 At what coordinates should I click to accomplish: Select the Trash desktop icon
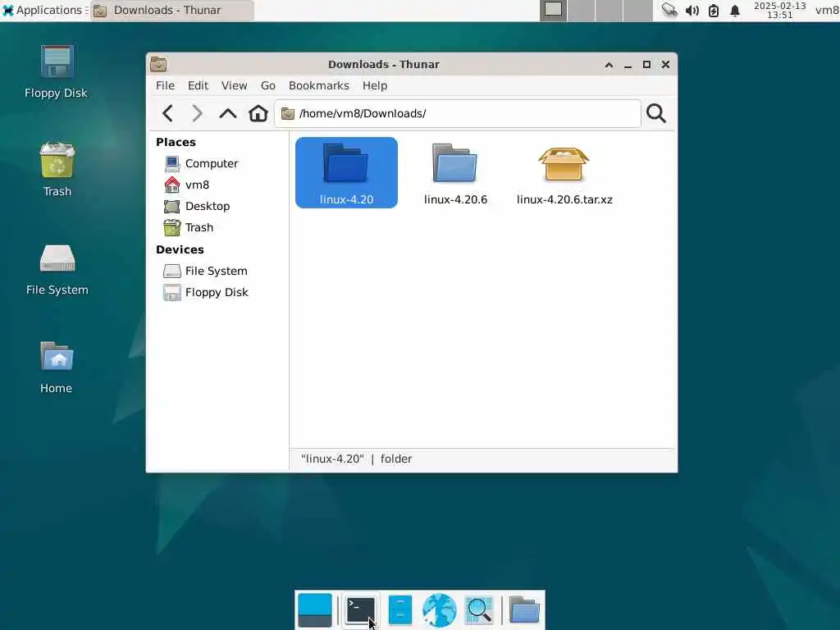coord(57,169)
